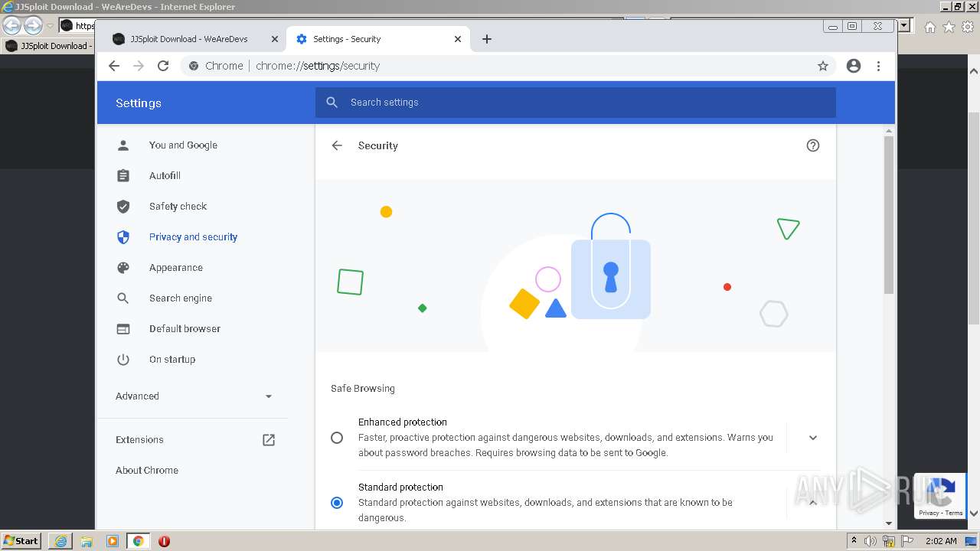The height and width of the screenshot is (551, 980).
Task: Click the Chrome taskbar icon
Action: pos(138,541)
